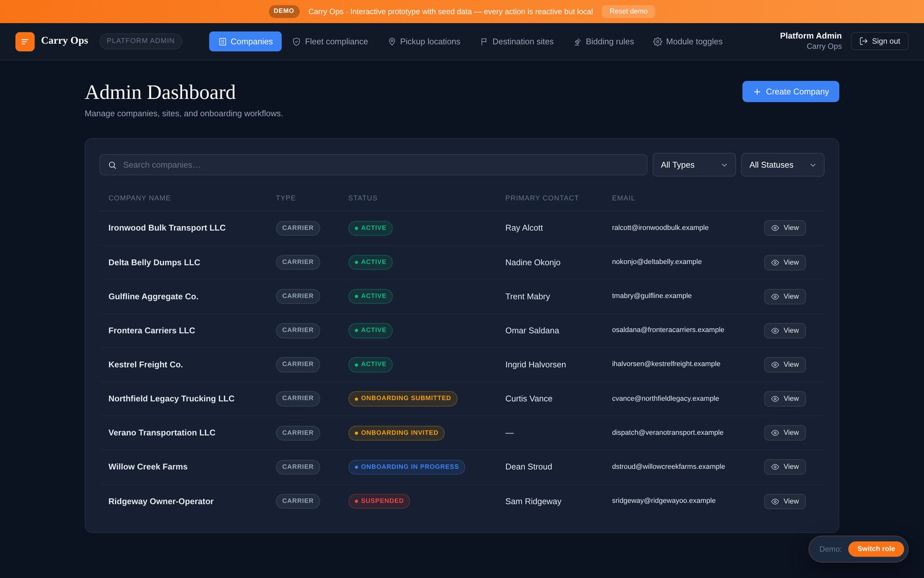
Task: Click the shield icon beside Fleet compliance
Action: pyautogui.click(x=296, y=42)
